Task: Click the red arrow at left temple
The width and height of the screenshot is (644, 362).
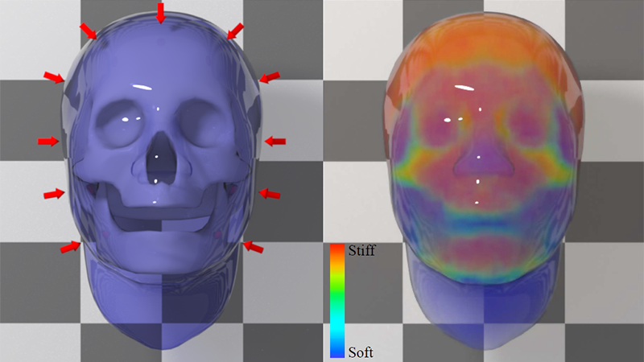Action: (53, 76)
